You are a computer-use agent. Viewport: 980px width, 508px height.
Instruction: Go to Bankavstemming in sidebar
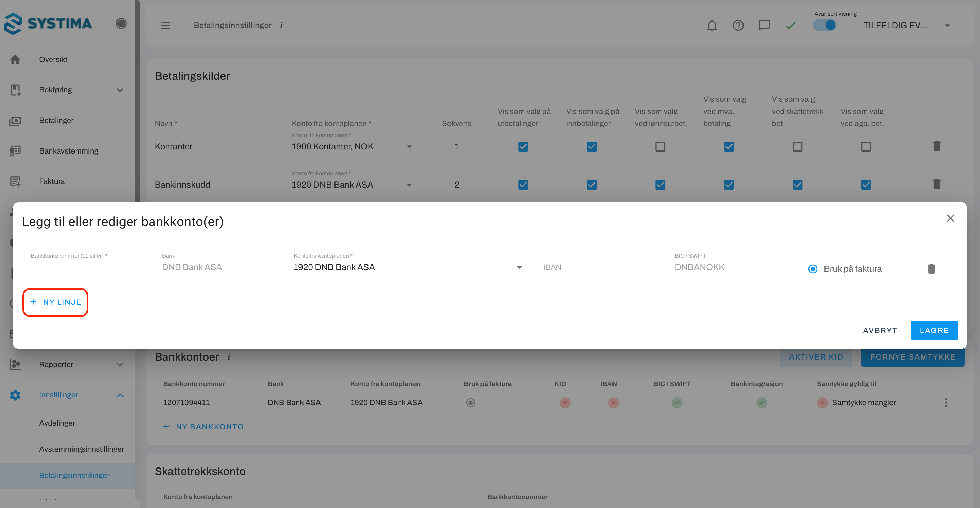click(68, 151)
